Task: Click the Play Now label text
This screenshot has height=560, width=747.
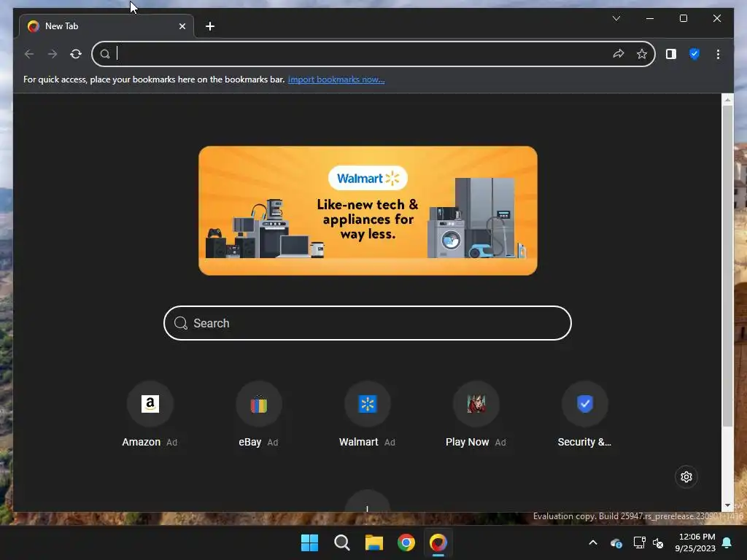Action: [468, 442]
